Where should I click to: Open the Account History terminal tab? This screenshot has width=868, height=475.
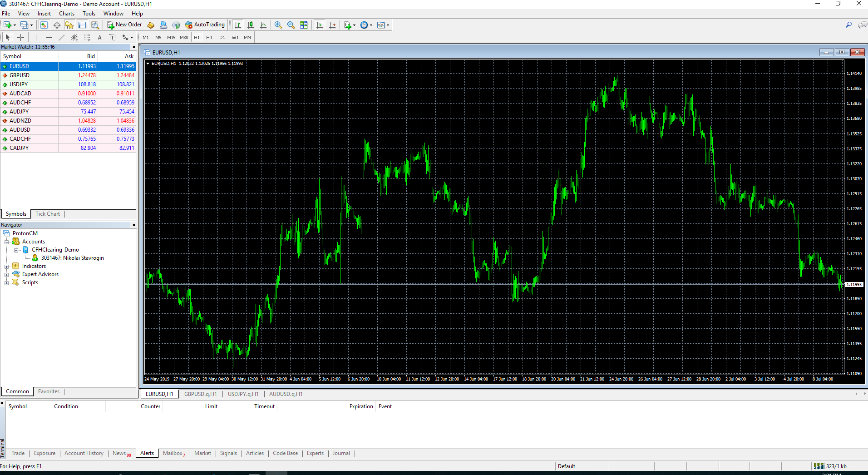point(84,453)
